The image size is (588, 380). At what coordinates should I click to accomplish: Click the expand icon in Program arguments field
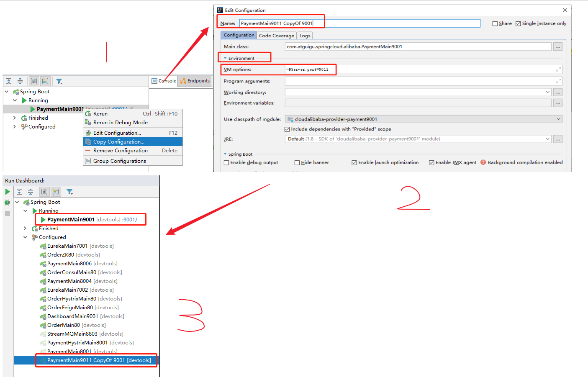[x=558, y=81]
